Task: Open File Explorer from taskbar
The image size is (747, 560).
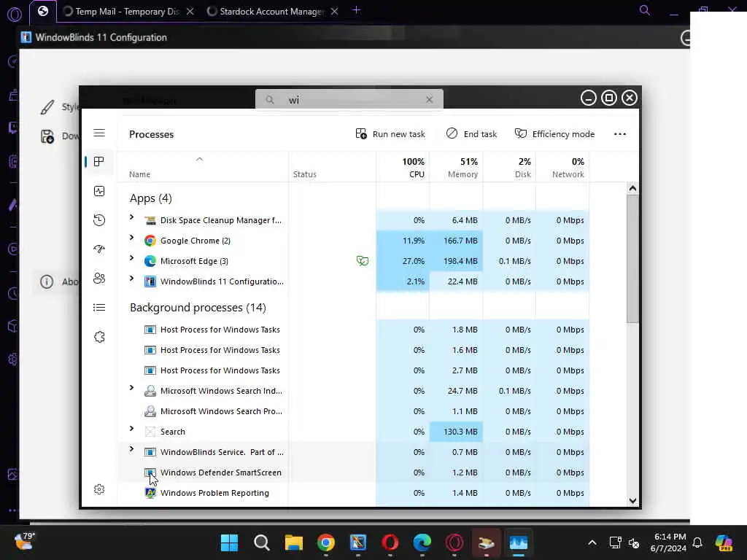Action: coord(294,542)
